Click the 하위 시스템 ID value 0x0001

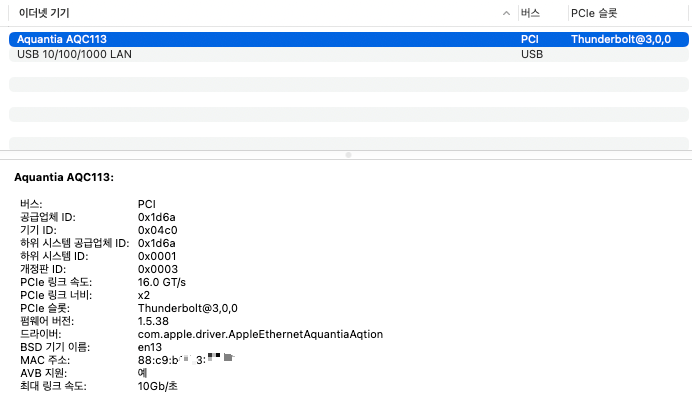pyautogui.click(x=157, y=256)
